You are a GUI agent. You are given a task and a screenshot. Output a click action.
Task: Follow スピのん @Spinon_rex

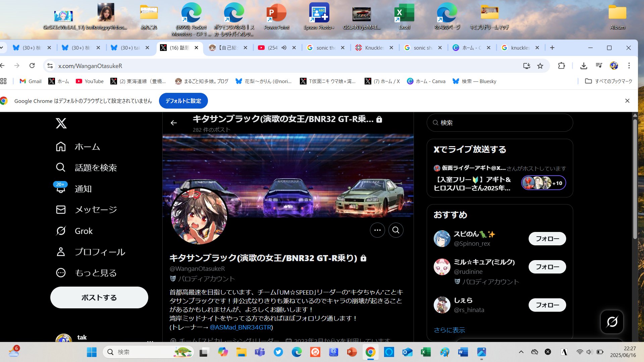(547, 239)
